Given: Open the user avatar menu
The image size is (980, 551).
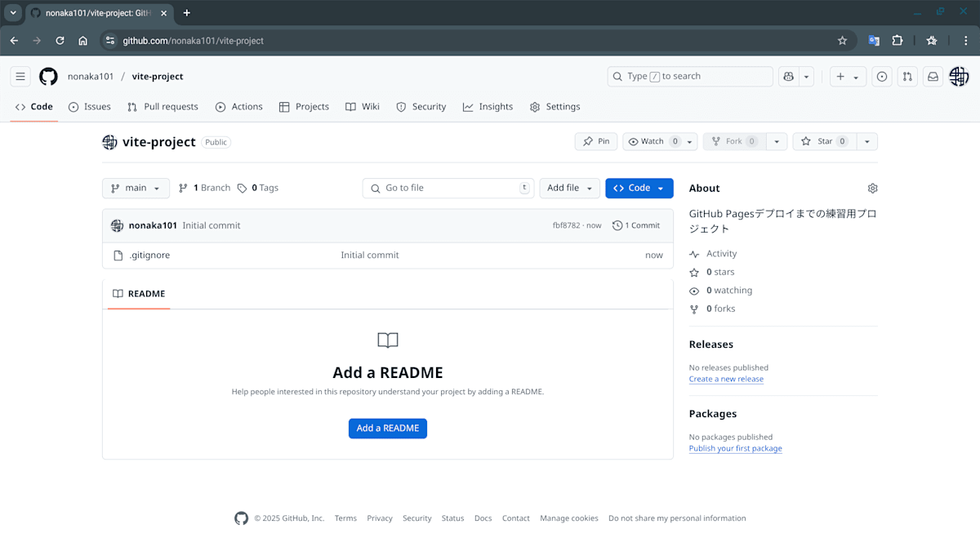Looking at the screenshot, I should click(959, 77).
